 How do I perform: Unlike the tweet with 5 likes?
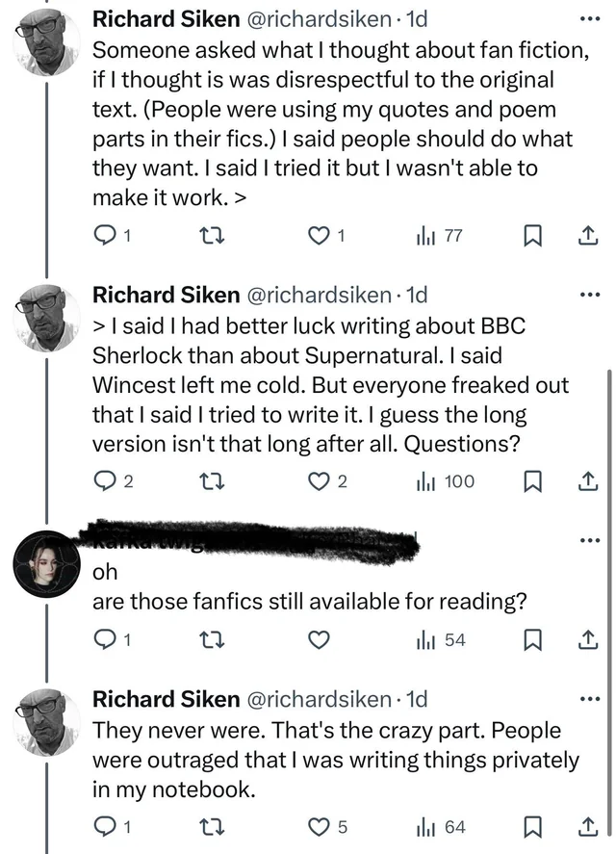[x=319, y=827]
